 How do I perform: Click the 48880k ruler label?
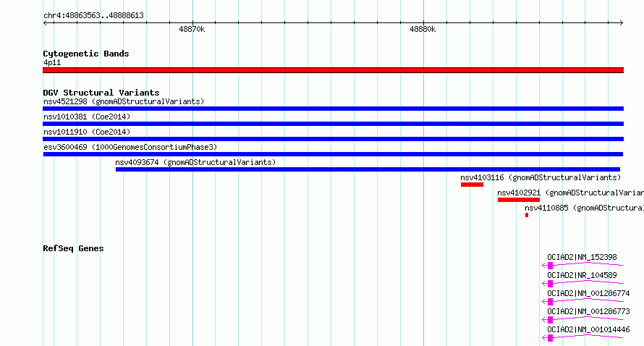pos(423,29)
